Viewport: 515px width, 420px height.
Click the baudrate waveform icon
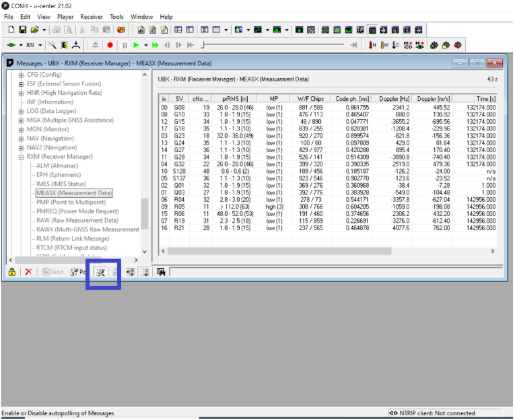pyautogui.click(x=30, y=45)
